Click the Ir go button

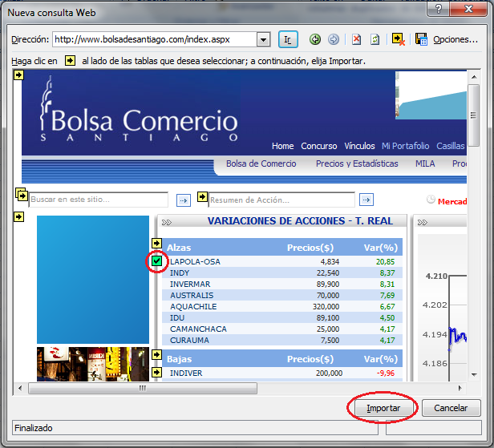click(x=288, y=39)
